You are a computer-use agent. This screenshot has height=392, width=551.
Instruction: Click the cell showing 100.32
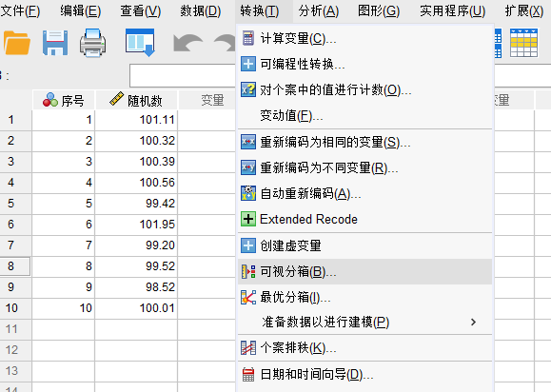pyautogui.click(x=136, y=141)
